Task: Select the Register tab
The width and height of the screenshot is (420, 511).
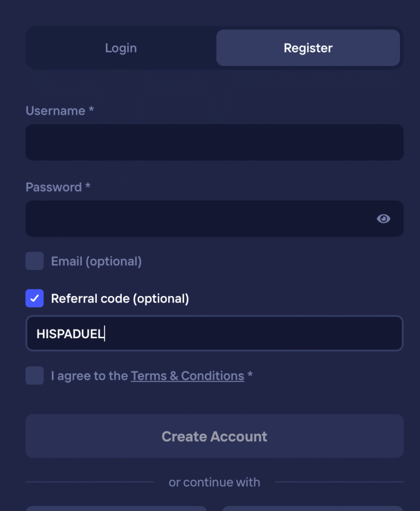Action: coord(308,48)
